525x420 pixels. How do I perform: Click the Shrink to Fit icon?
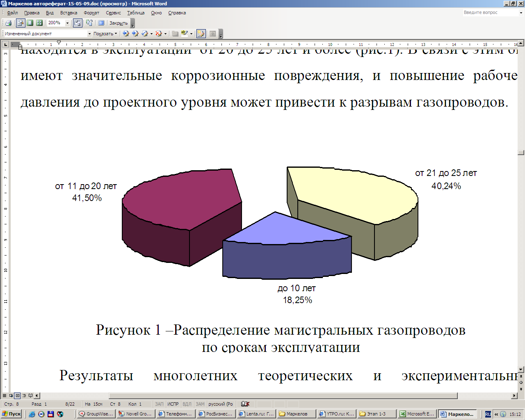pyautogui.click(x=89, y=23)
